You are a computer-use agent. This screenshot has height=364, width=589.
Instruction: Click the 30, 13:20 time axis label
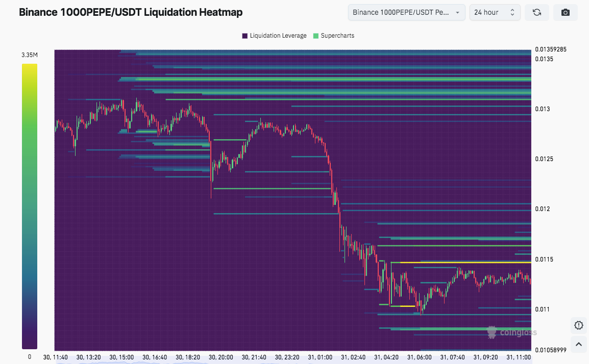coord(88,357)
